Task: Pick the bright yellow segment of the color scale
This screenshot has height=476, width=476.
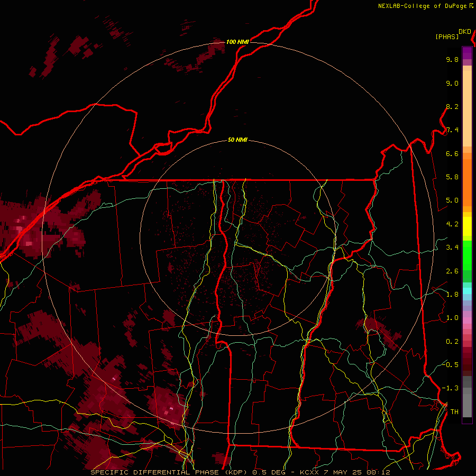Action: (467, 226)
